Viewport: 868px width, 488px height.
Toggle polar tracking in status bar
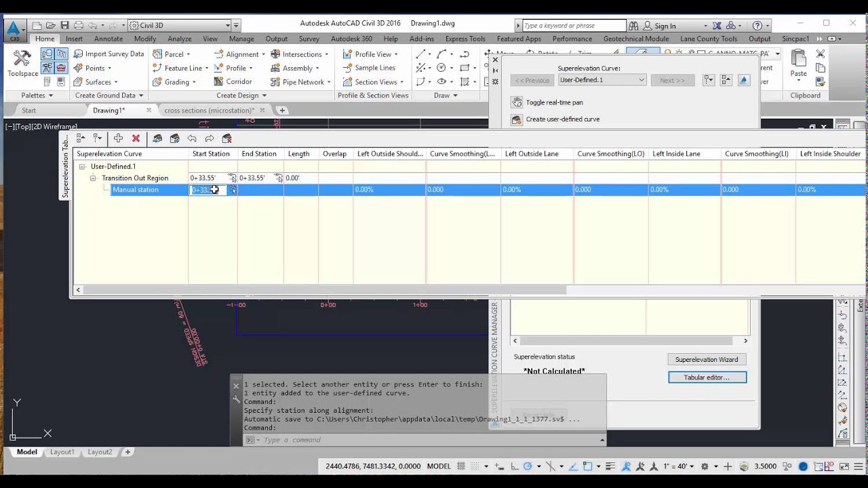click(528, 466)
